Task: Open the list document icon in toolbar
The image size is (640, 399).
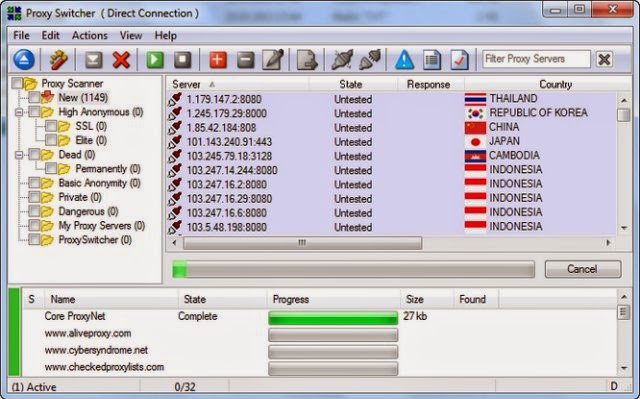Action: [x=432, y=60]
